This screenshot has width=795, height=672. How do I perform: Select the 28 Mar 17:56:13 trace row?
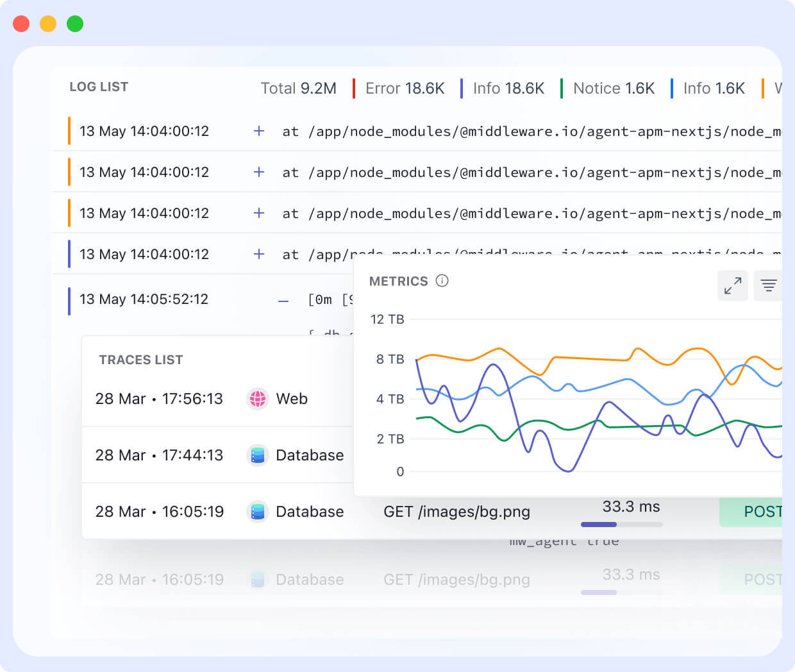coord(159,399)
